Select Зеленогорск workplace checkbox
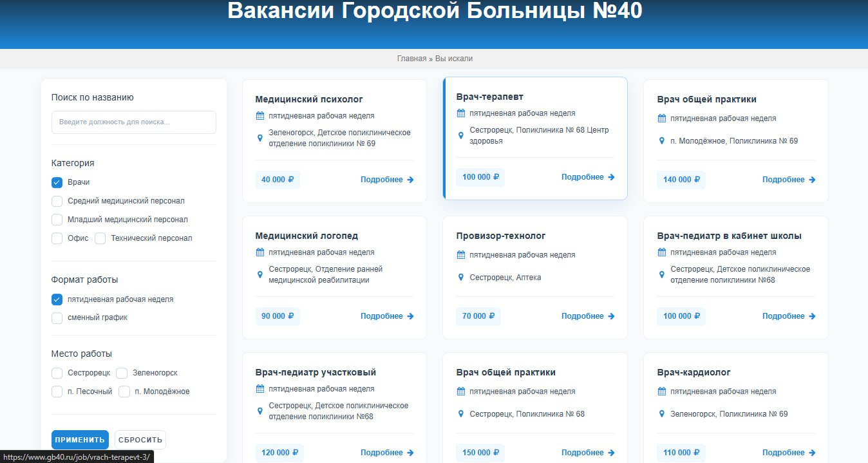The height and width of the screenshot is (463, 868). (x=122, y=373)
